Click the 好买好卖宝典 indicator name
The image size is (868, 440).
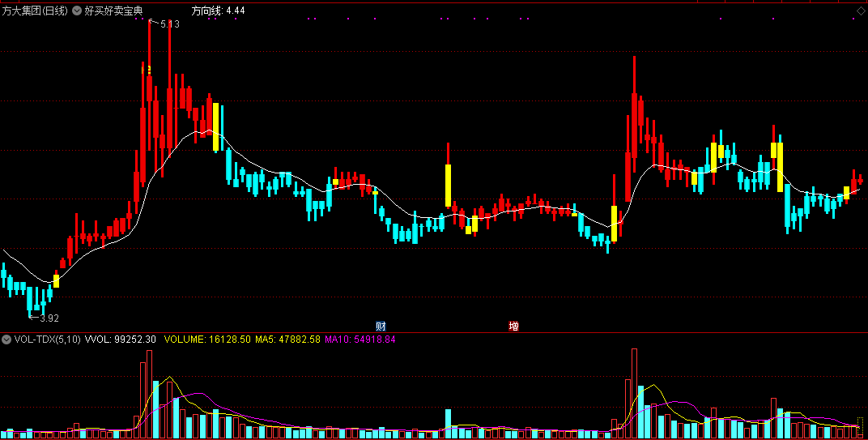113,11
